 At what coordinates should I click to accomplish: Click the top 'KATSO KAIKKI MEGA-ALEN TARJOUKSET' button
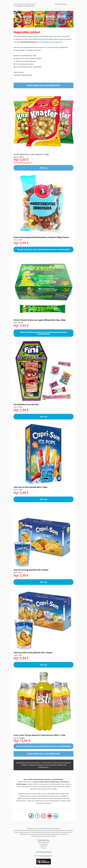43,86
